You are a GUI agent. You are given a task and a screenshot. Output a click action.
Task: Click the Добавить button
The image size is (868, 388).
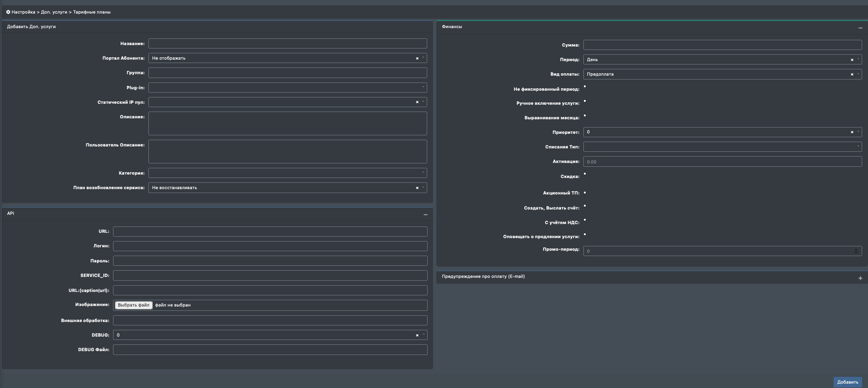tap(848, 382)
